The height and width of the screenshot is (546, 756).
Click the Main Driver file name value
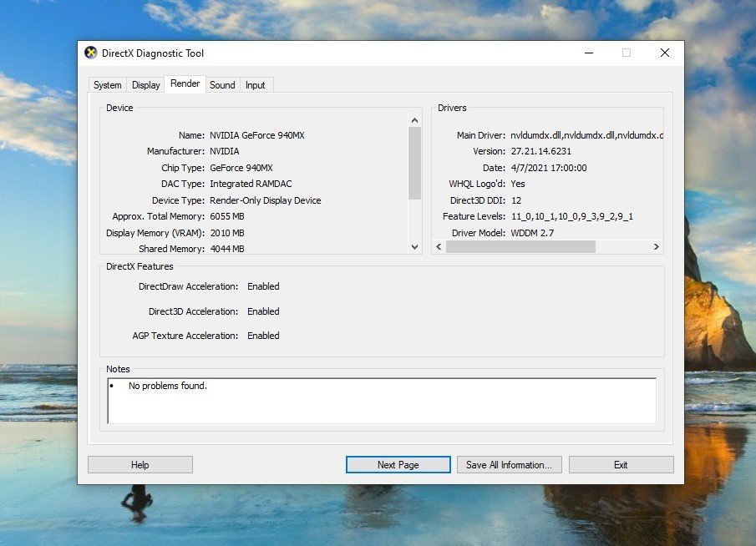click(x=586, y=135)
